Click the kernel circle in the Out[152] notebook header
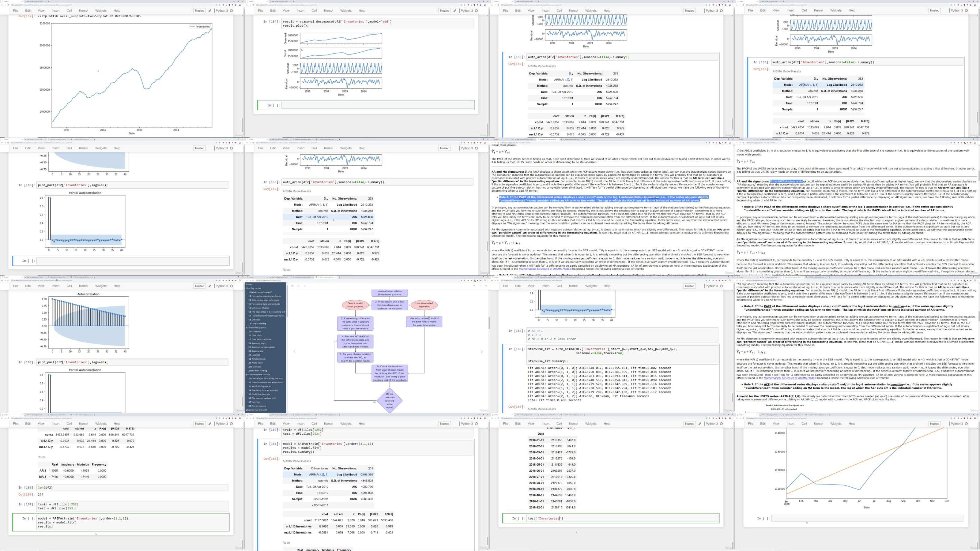This screenshot has width=980, height=551. (231, 11)
